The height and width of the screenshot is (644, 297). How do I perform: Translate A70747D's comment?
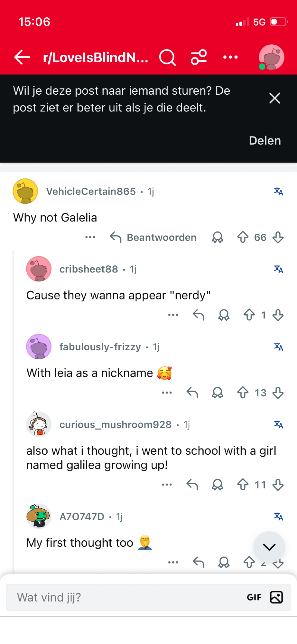(279, 517)
